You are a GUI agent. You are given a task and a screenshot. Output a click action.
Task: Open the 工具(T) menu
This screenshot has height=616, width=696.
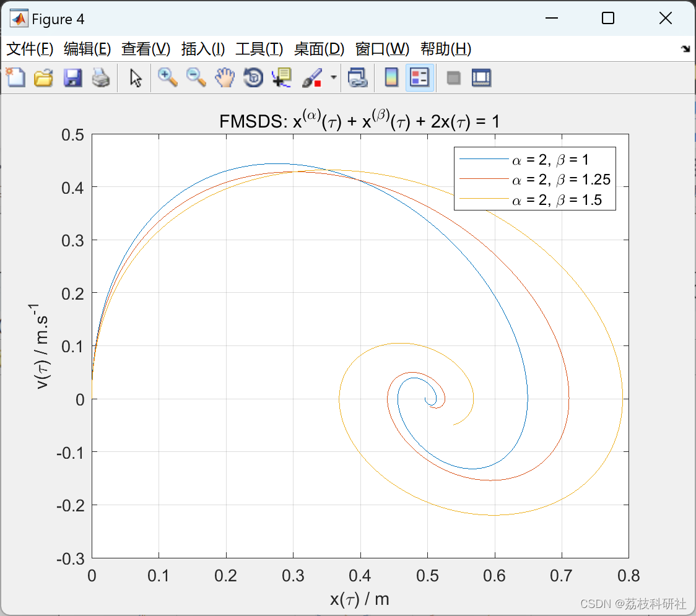coord(259,49)
